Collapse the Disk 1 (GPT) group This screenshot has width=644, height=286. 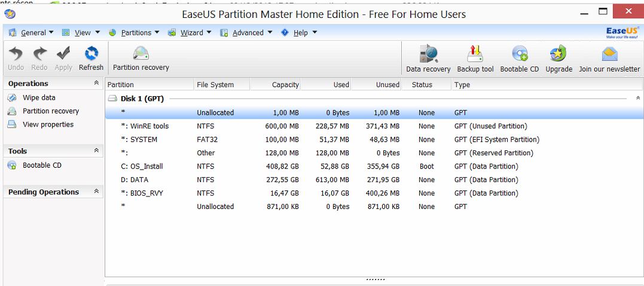(638, 99)
